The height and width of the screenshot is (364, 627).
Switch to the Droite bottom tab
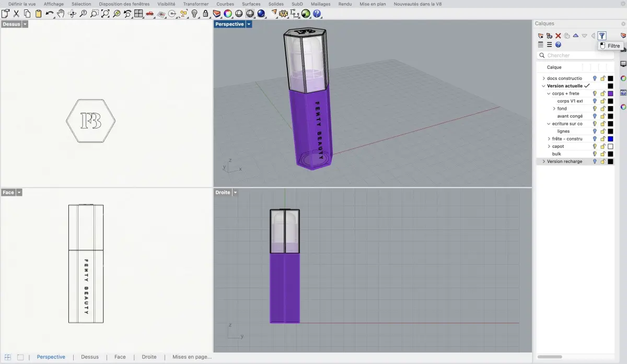(149, 357)
